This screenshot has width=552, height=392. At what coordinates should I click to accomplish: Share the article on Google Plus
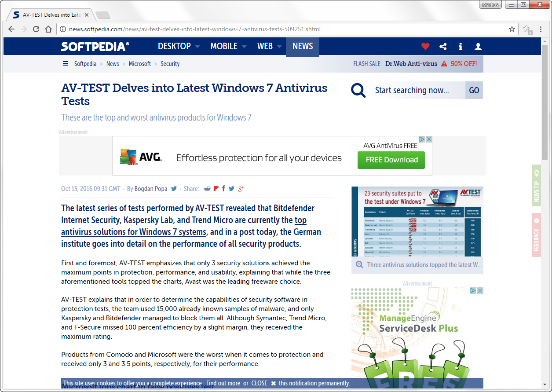point(241,189)
